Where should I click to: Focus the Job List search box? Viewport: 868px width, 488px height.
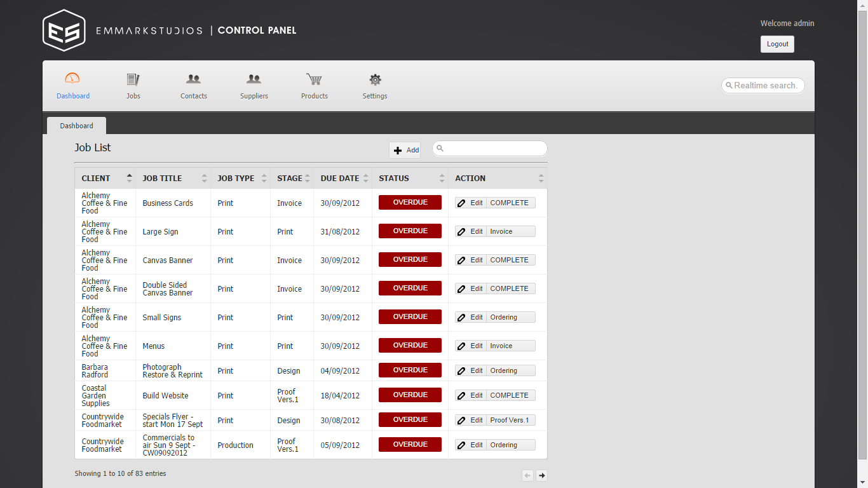[493, 149]
